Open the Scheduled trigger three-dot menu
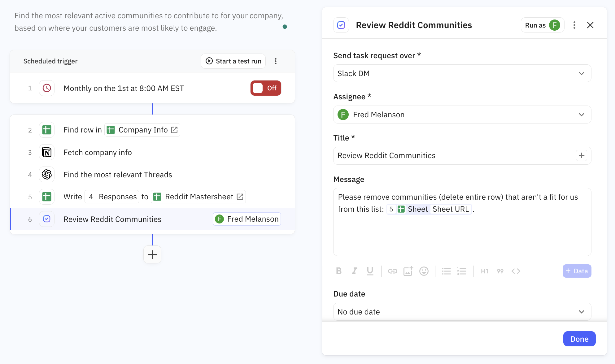615x364 pixels. [276, 61]
